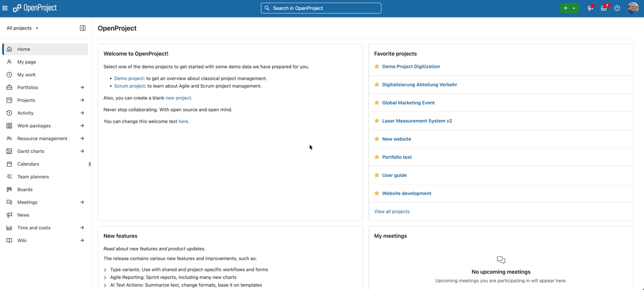Open the User guide project

tap(394, 175)
